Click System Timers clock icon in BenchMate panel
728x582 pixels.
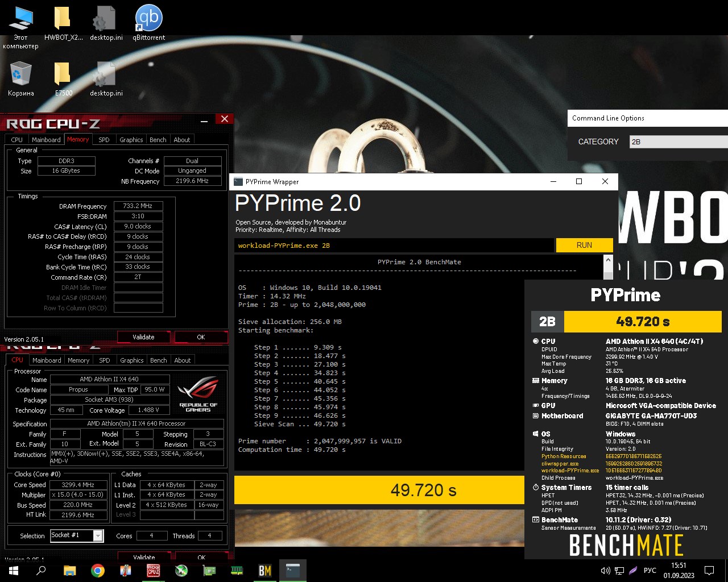point(535,488)
